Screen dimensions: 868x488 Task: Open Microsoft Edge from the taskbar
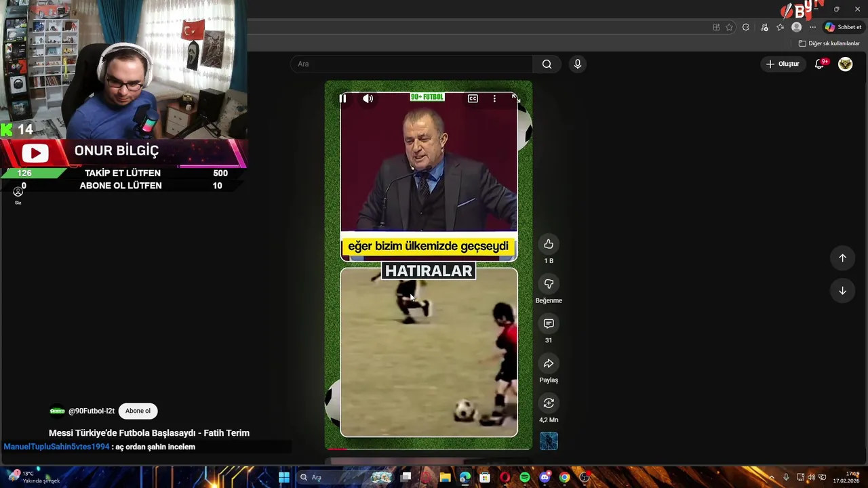(x=465, y=477)
